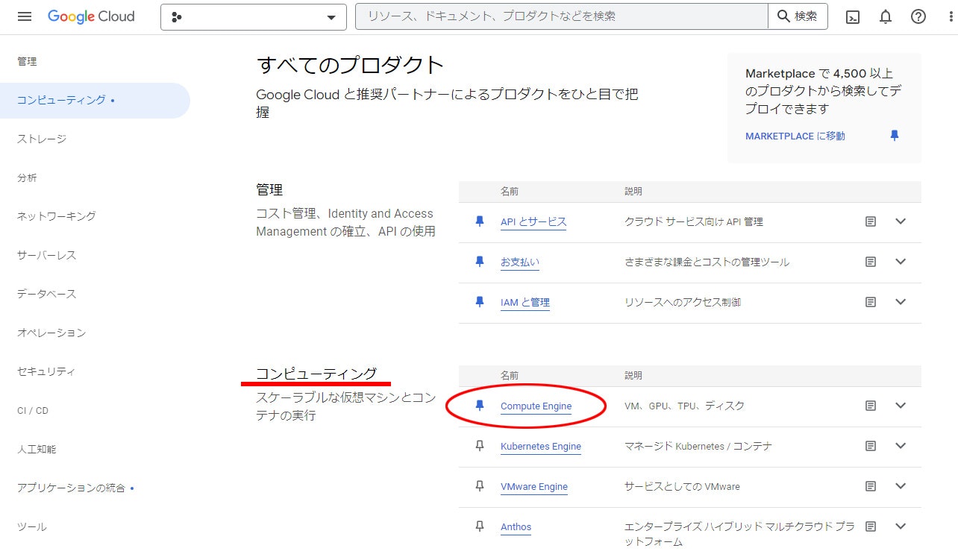Viewport: 958px width, 560px height.
Task: Click the リソースへのアクセス制御 description
Action: [x=683, y=302]
